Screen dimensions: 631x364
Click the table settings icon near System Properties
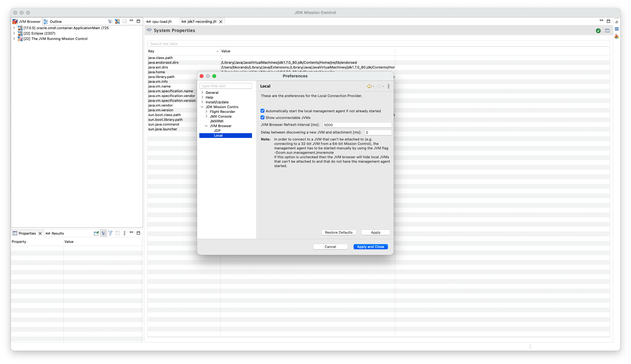(x=607, y=31)
